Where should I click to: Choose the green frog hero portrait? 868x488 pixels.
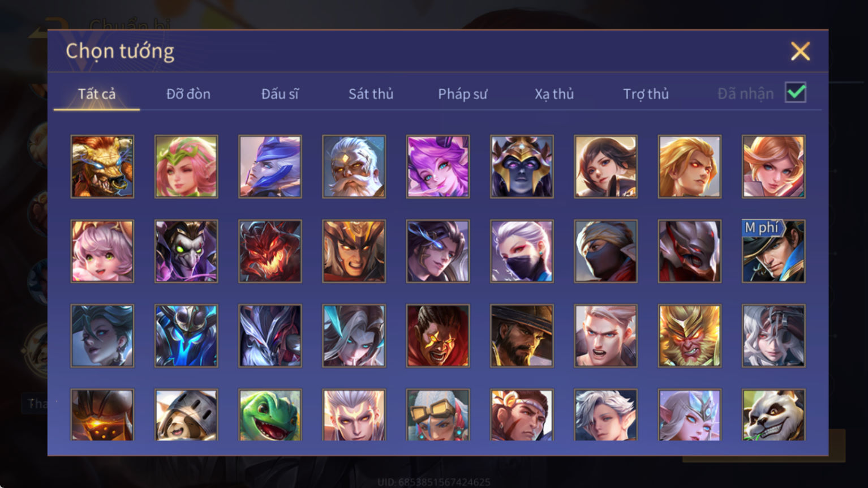click(x=270, y=414)
